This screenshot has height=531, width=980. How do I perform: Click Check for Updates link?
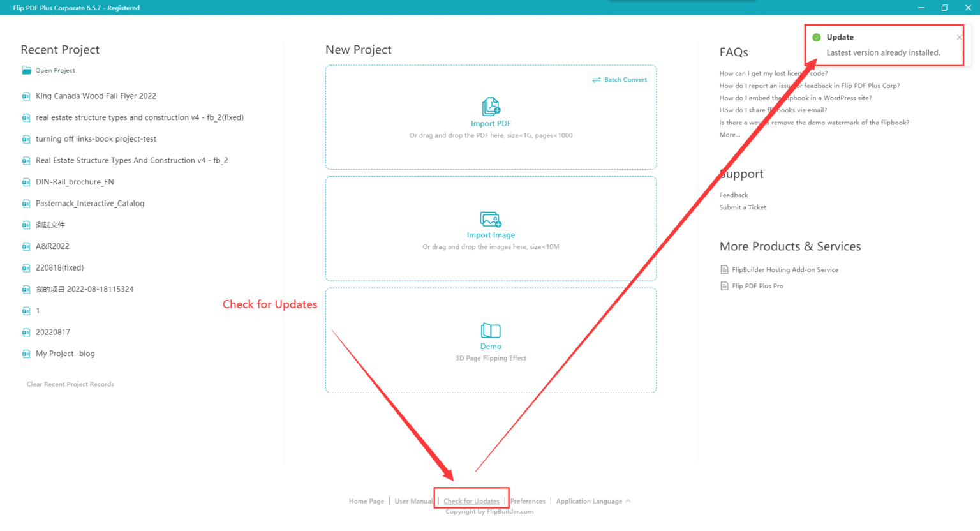point(471,502)
